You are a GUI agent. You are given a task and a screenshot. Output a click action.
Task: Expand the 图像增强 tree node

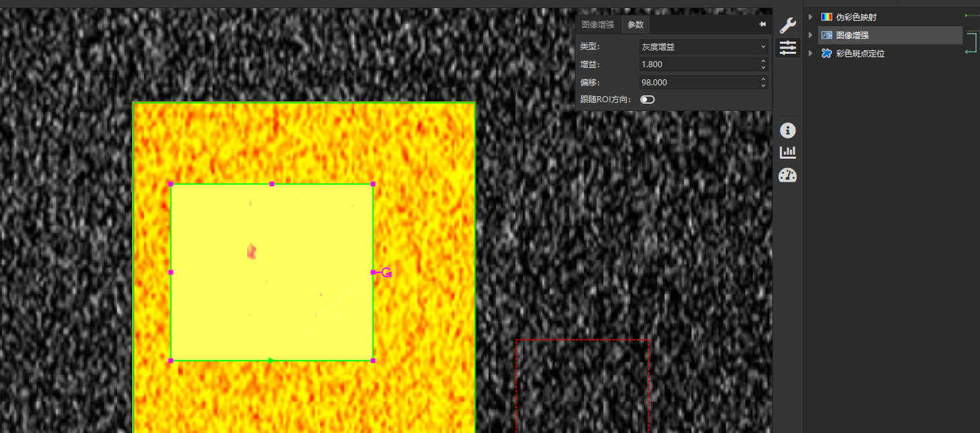pos(811,35)
